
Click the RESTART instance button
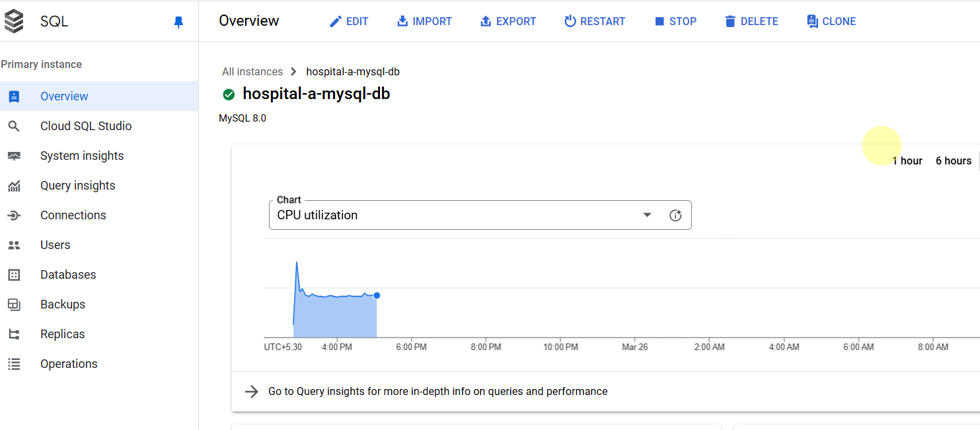[594, 21]
